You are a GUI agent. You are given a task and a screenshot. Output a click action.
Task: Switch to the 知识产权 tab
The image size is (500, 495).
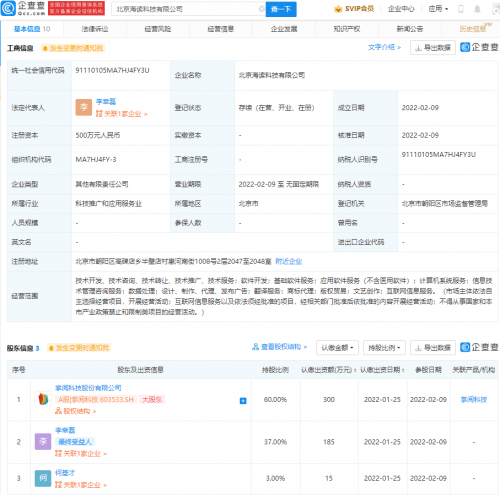(347, 29)
